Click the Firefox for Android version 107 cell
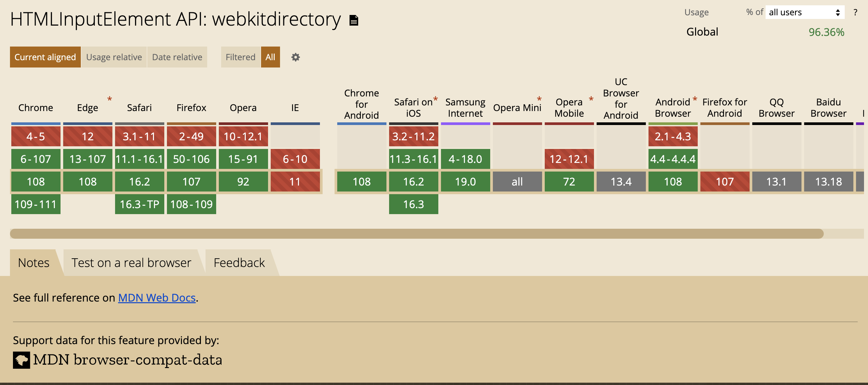Image resolution: width=868 pixels, height=385 pixels. (724, 181)
